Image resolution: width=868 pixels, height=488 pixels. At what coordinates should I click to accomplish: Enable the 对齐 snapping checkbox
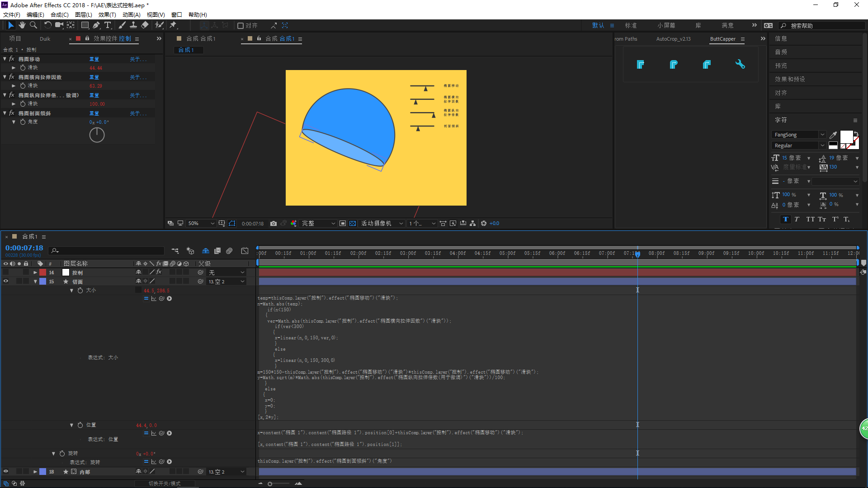tap(241, 26)
